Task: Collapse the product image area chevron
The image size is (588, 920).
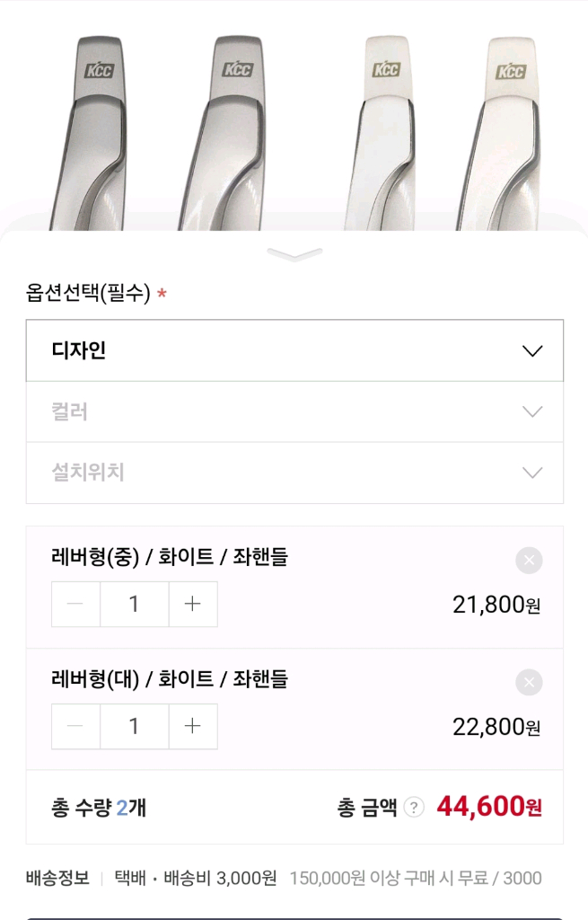Action: click(294, 254)
